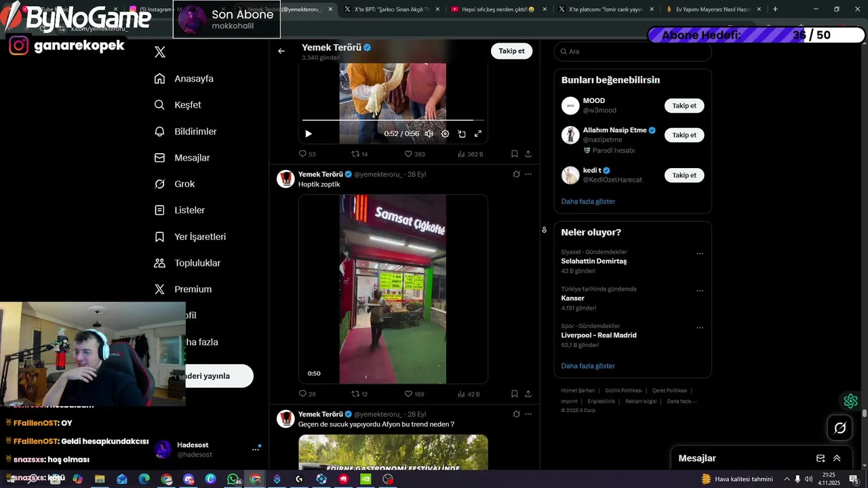Reply to the post with 29 comments
The width and height of the screenshot is (868, 488).
point(307,394)
